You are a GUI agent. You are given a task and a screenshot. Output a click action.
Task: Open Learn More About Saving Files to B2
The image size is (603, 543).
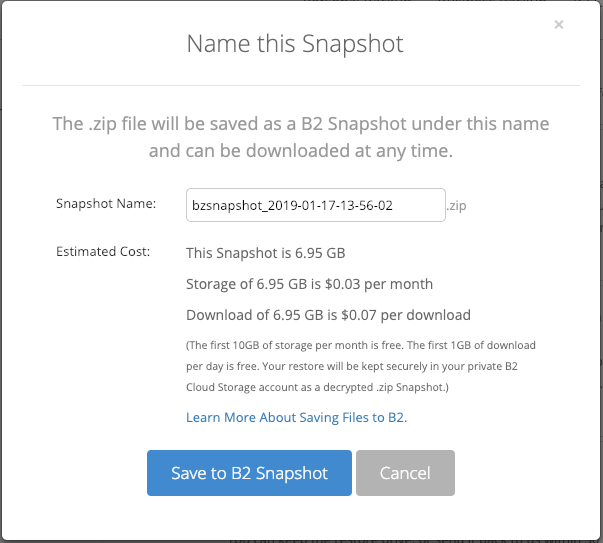point(297,418)
